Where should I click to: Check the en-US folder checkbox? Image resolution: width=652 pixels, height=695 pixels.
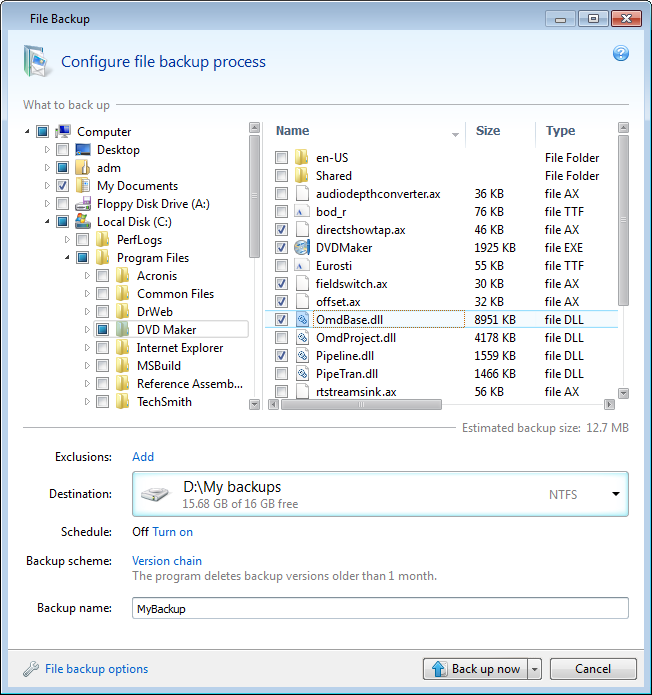tap(281, 157)
